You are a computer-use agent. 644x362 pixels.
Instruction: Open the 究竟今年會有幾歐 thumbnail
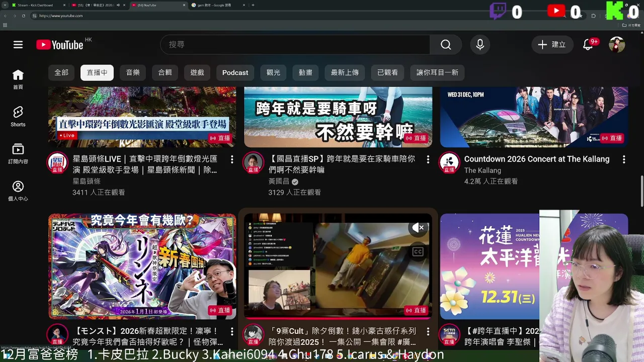(x=142, y=266)
